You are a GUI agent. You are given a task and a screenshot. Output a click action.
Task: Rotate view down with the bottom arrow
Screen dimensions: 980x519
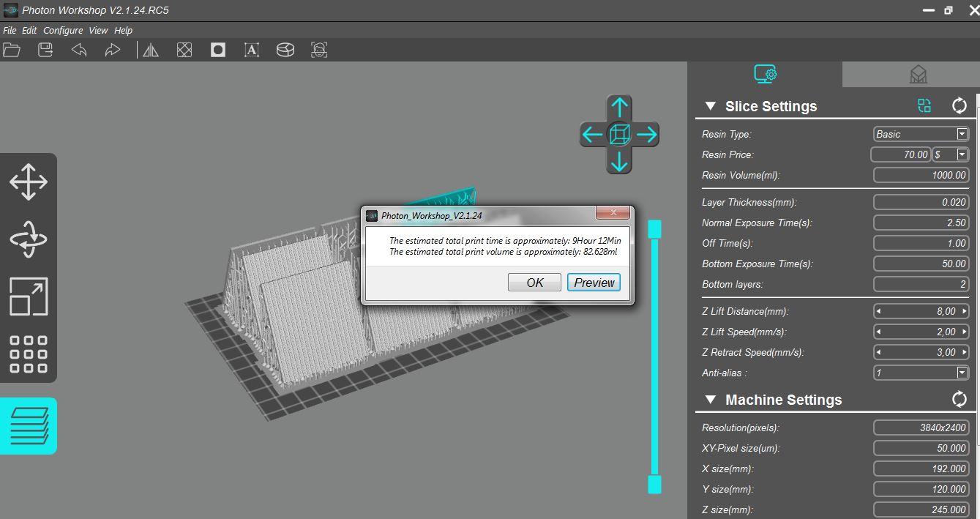[620, 161]
